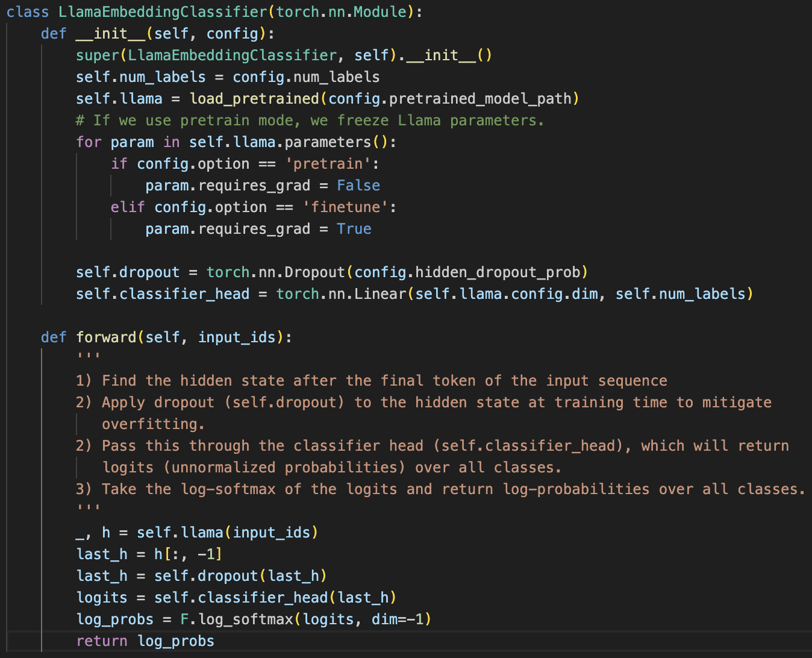This screenshot has width=812, height=658.
Task: Click docstring line 'Pass this through the classifier head'
Action: click(x=433, y=445)
